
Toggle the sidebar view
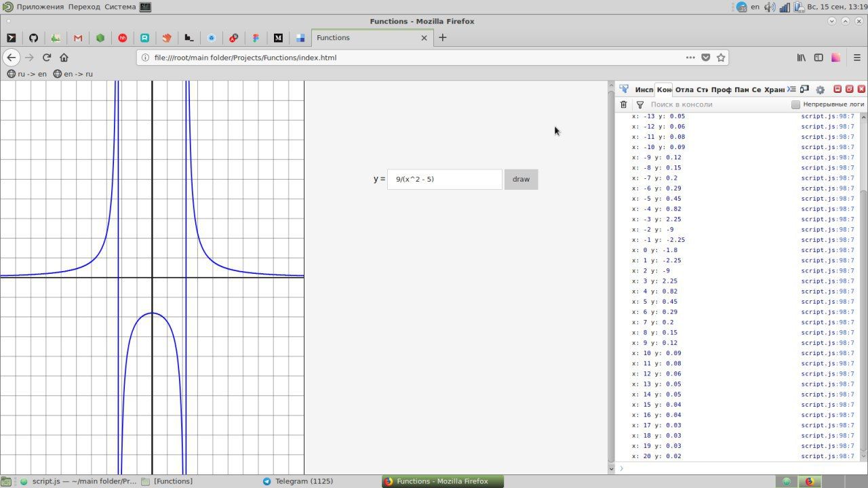818,58
